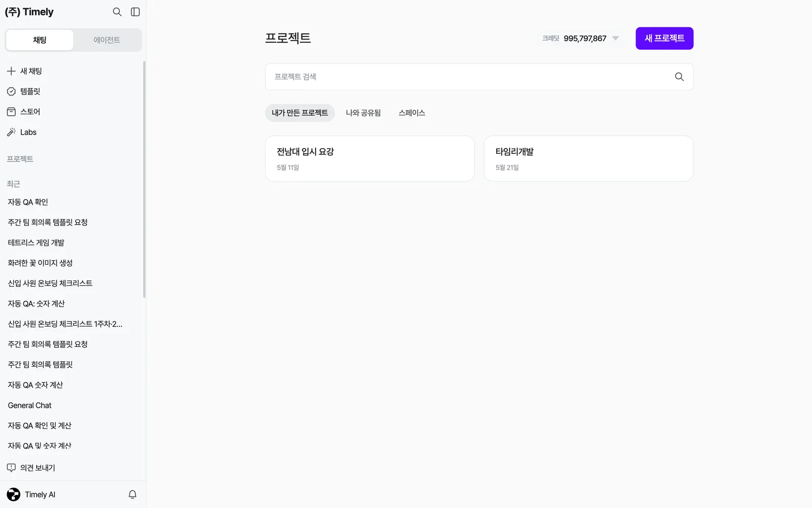Click 새 프로젝트 button
The image size is (812, 508).
point(664,38)
